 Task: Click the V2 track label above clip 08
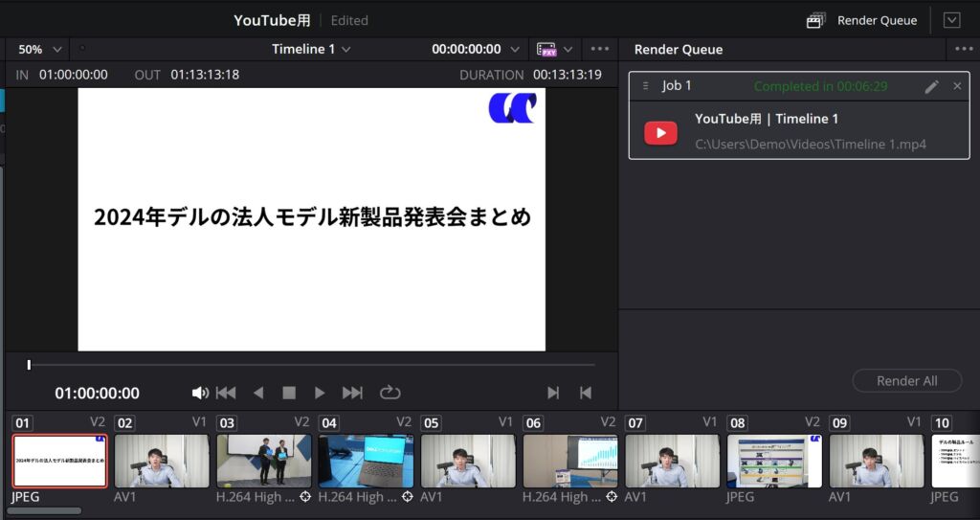point(812,422)
